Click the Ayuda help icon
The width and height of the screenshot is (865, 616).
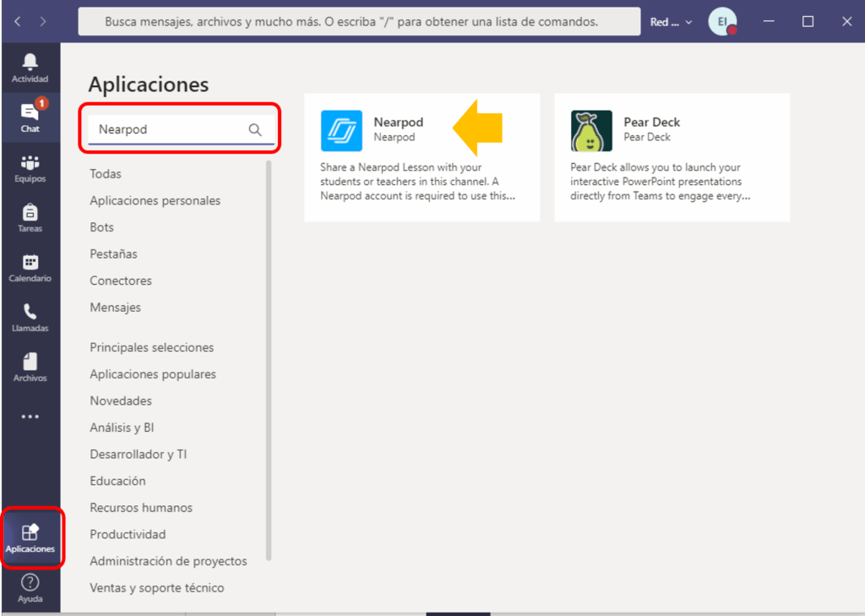tap(30, 586)
